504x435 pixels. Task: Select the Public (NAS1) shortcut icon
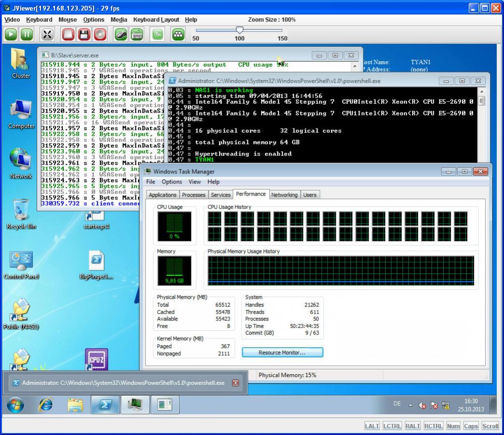point(21,314)
